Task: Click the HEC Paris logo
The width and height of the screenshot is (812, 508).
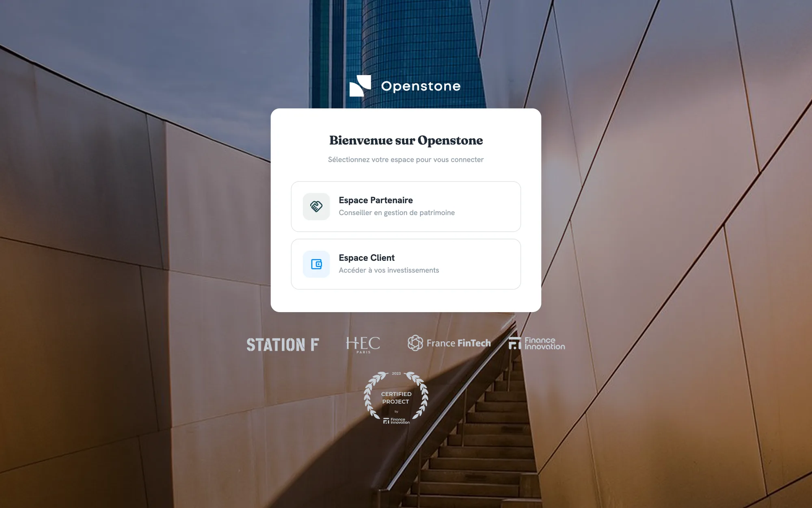Action: (363, 345)
